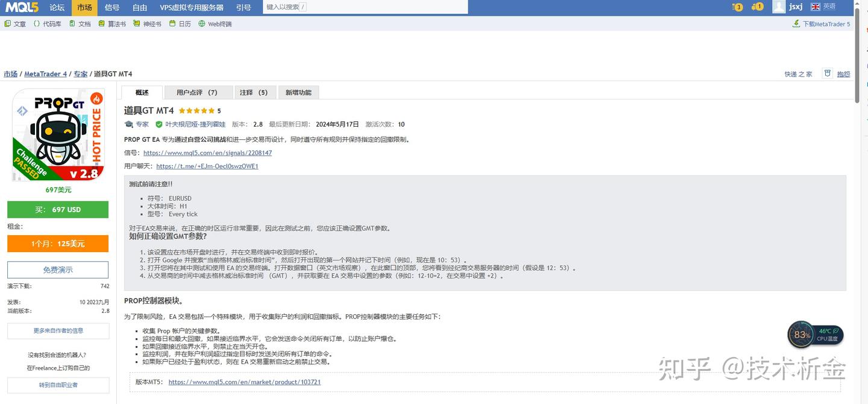Screen dimensions: 868x404
Task: Open the VPS虚拟专用服务器 menu
Action: [192, 7]
